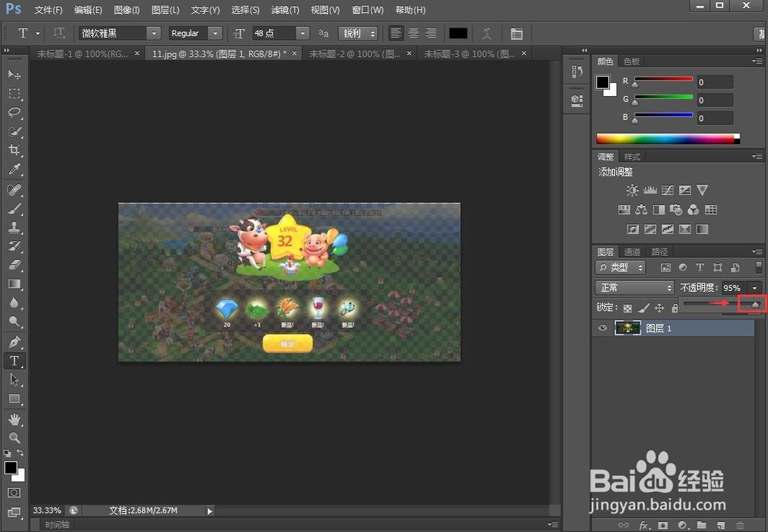Center align text

pos(413,33)
